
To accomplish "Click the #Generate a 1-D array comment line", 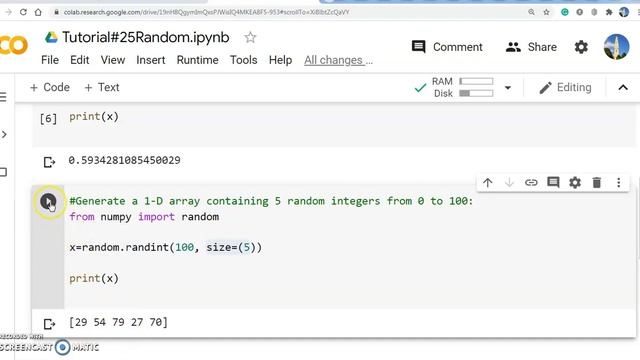I will point(271,201).
